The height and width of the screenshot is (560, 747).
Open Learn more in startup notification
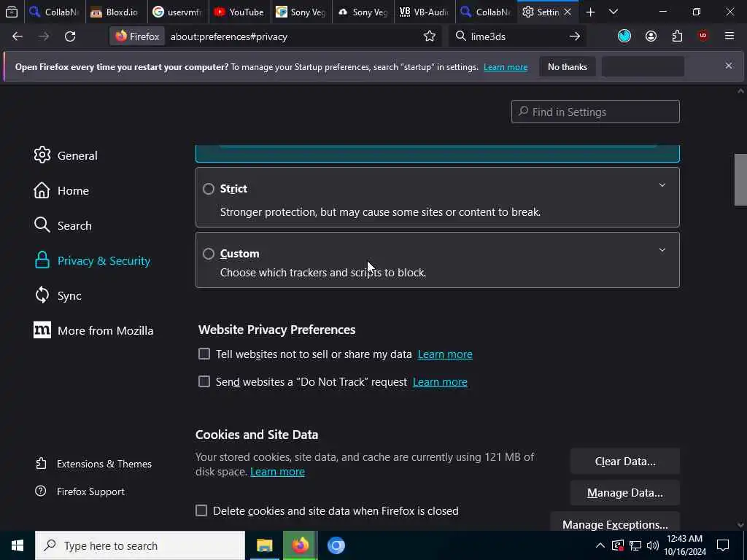click(x=506, y=67)
